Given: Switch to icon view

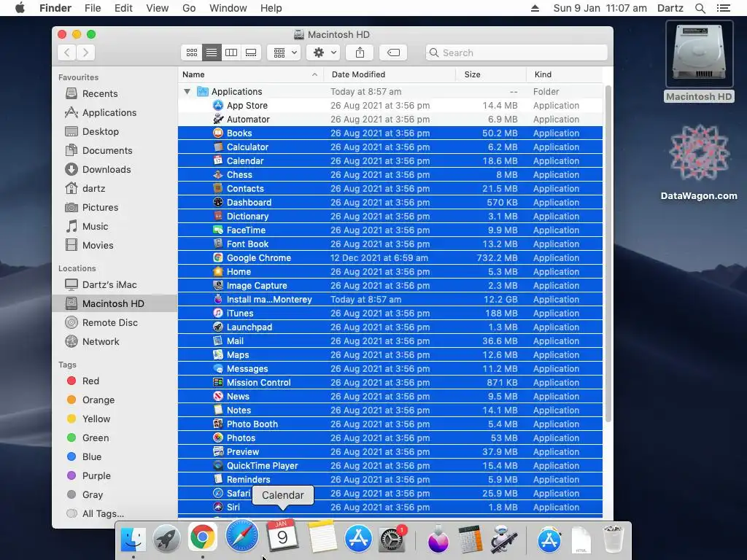Looking at the screenshot, I should (x=192, y=52).
